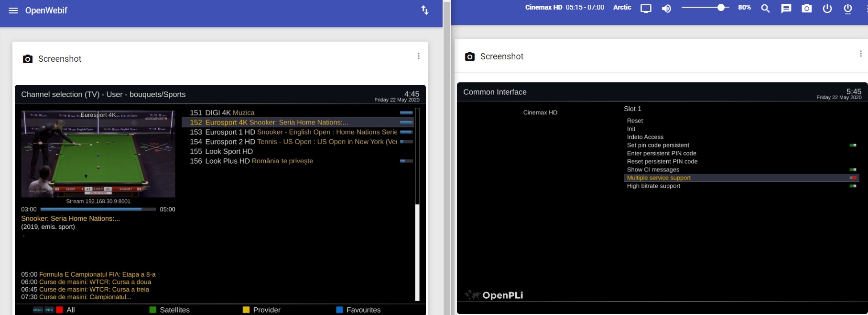Open left Screenshot panel three-dot menu
This screenshot has height=315, width=868.
(419, 56)
